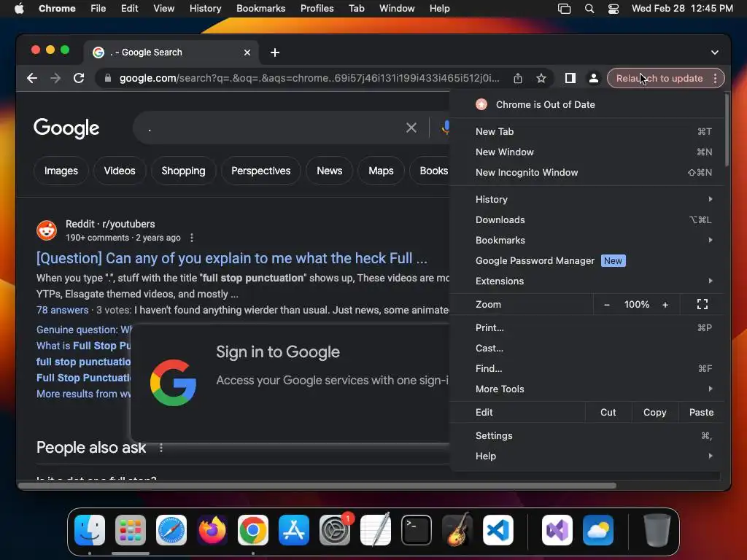The height and width of the screenshot is (560, 747).
Task: Launch Visual Studio Code from the dock
Action: tap(498, 530)
